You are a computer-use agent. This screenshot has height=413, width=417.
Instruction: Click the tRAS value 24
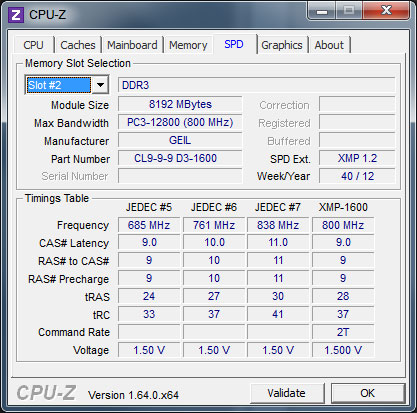point(149,296)
